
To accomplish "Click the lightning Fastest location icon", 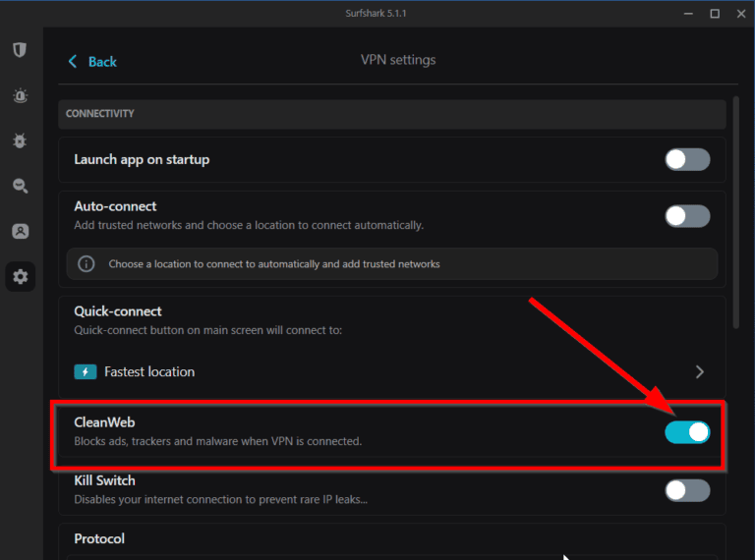I will pos(86,372).
